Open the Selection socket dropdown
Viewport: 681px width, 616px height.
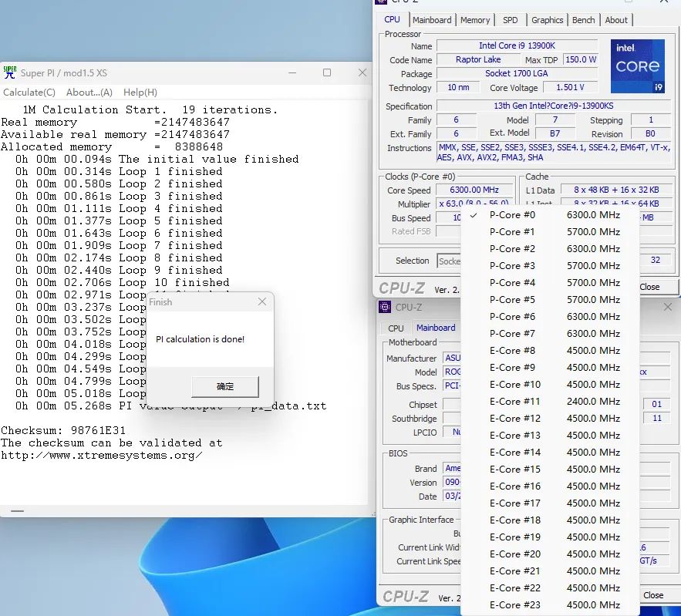449,261
